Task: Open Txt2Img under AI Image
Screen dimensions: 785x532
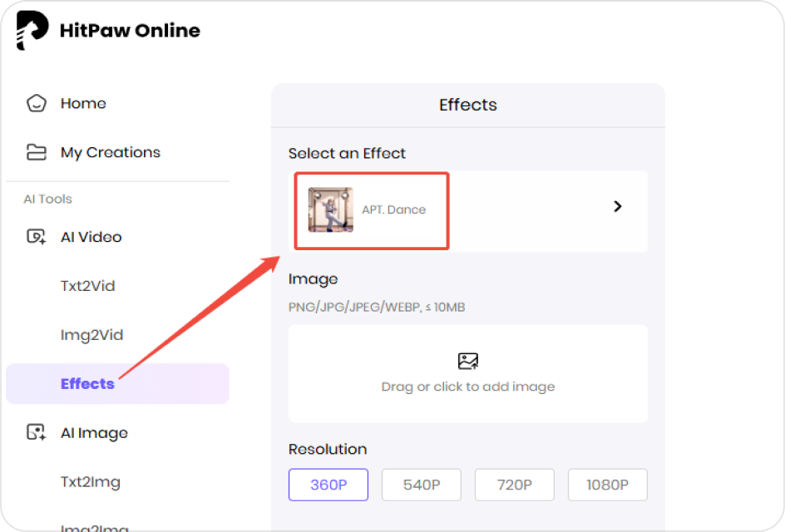Action: coord(90,481)
